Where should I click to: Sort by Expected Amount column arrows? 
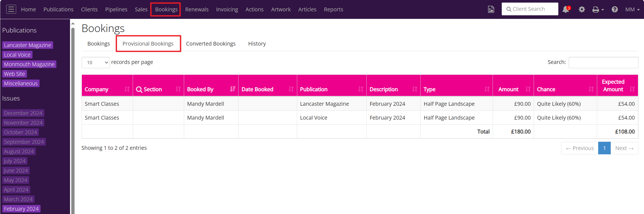pos(632,89)
